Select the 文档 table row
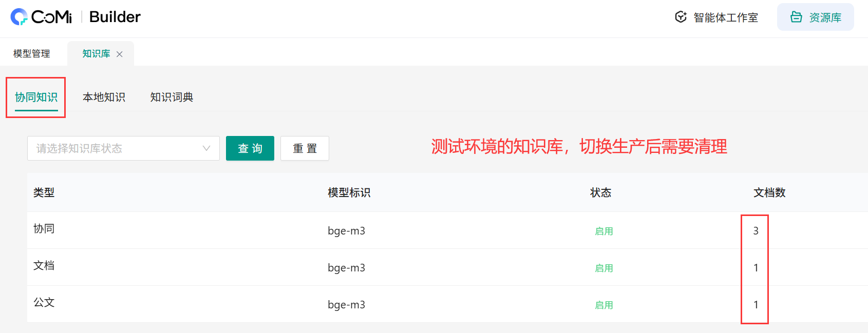 [x=44, y=266]
